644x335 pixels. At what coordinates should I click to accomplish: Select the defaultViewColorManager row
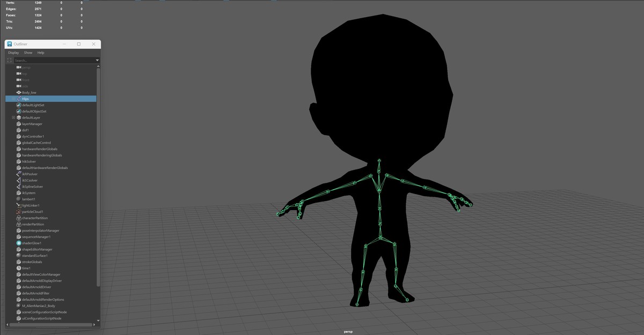click(51, 274)
